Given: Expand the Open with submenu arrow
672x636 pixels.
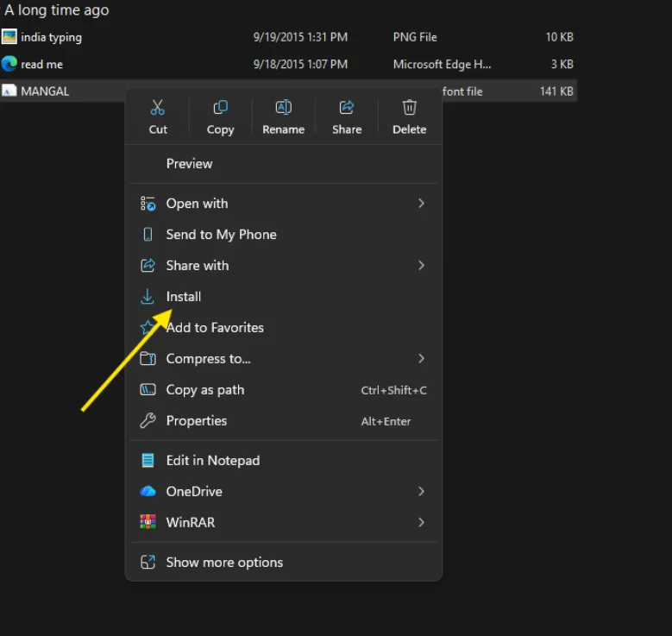Looking at the screenshot, I should pos(421,204).
